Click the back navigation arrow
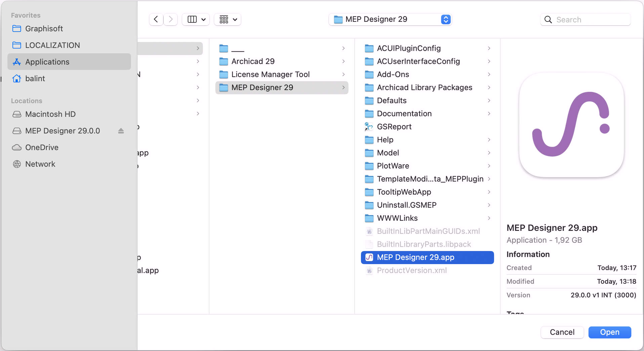The height and width of the screenshot is (351, 644). tap(156, 19)
